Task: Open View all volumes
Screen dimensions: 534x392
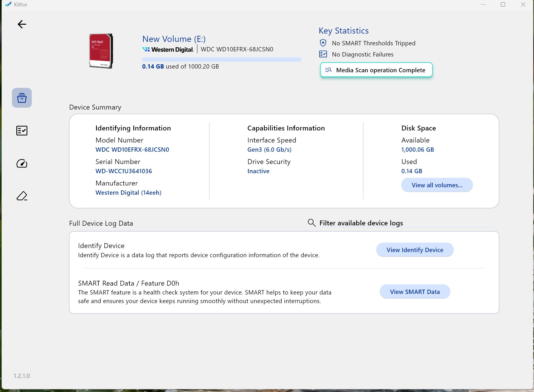Action: click(x=437, y=185)
